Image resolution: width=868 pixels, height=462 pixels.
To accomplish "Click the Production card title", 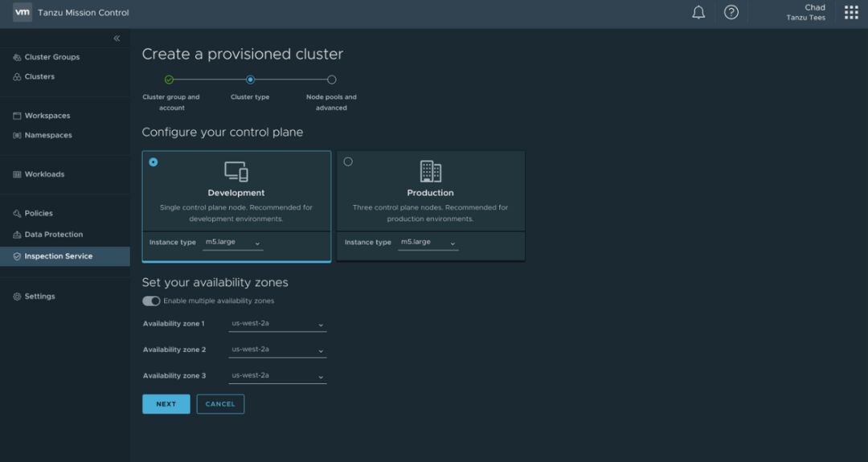I will coord(430,193).
